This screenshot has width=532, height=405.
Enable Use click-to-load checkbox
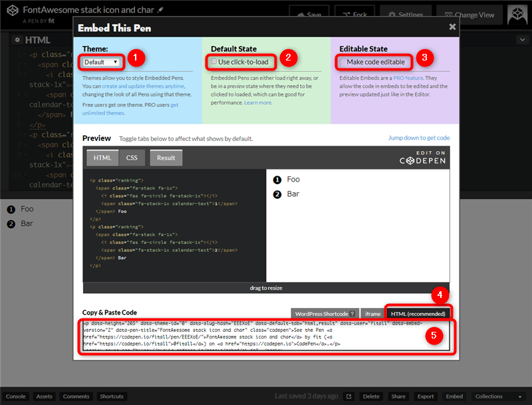coord(213,62)
